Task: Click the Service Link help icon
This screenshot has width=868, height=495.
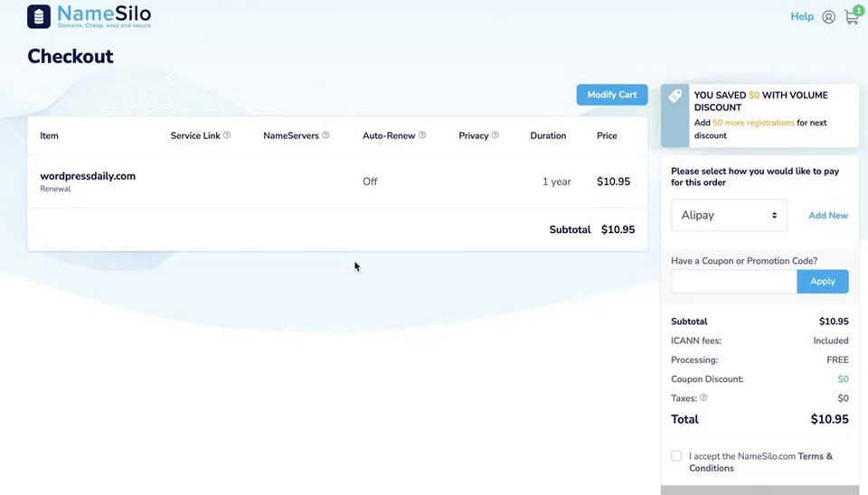Action: click(x=227, y=135)
